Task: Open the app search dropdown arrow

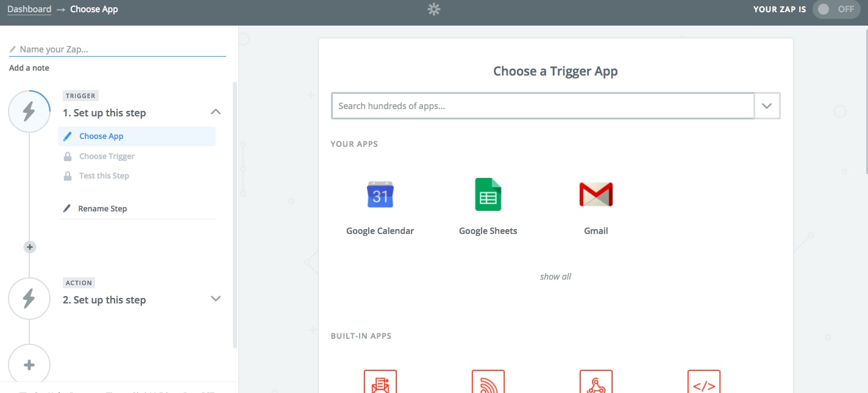Action: [x=767, y=106]
